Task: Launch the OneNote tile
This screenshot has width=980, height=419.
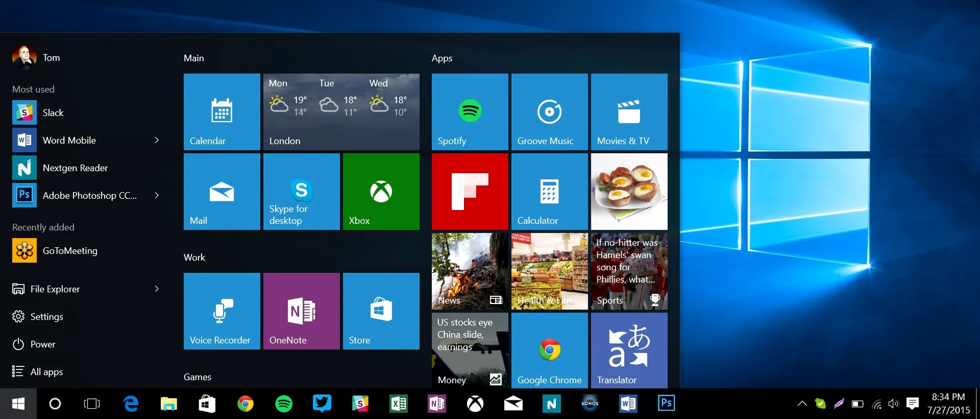Action: [x=301, y=311]
